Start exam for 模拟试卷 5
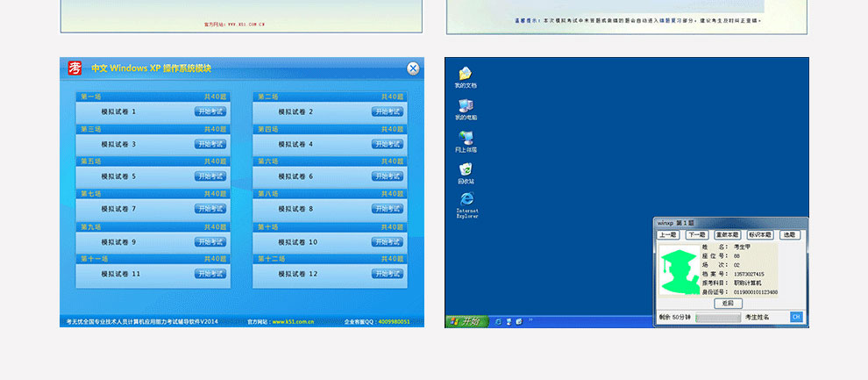868x380 pixels. [x=210, y=176]
